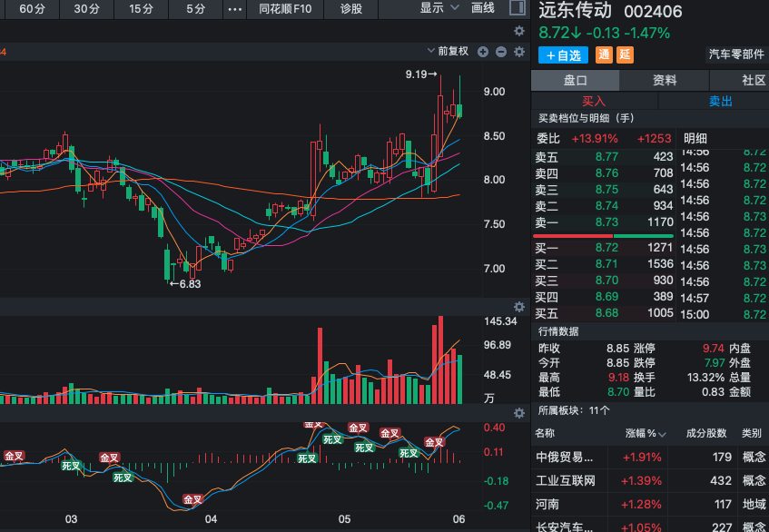The image size is (769, 532).
Task: Click the 买卖档位与明细 section heading
Action: coord(587,118)
